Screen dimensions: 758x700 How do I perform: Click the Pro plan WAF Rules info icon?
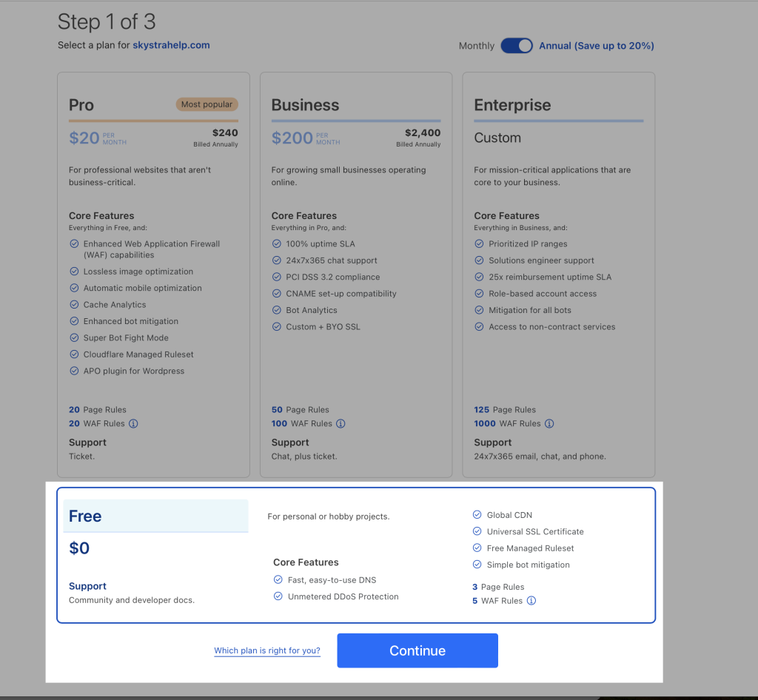point(133,424)
